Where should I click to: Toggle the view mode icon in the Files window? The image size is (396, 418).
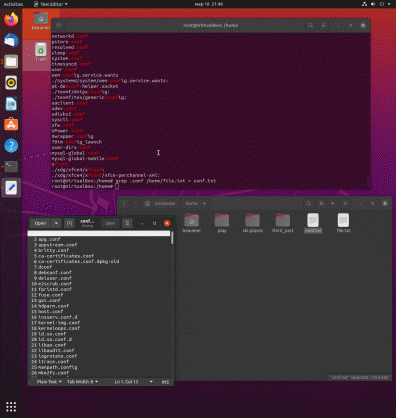click(x=322, y=203)
